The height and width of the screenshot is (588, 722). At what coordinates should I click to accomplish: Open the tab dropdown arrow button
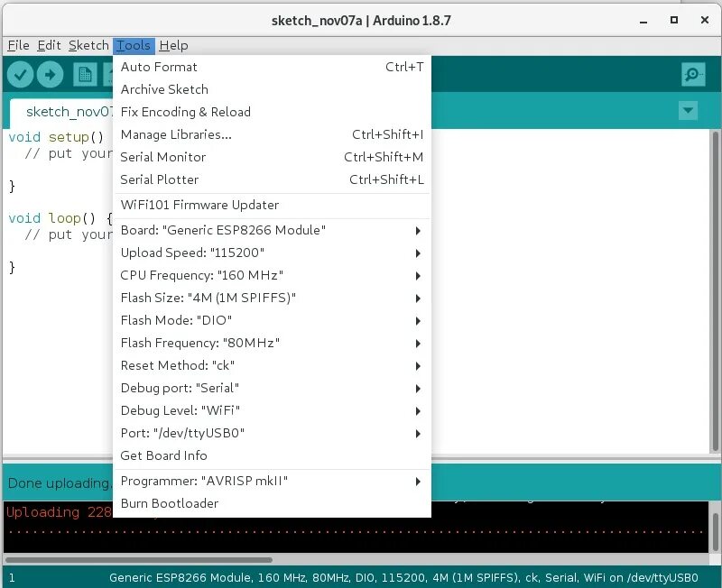pos(688,110)
